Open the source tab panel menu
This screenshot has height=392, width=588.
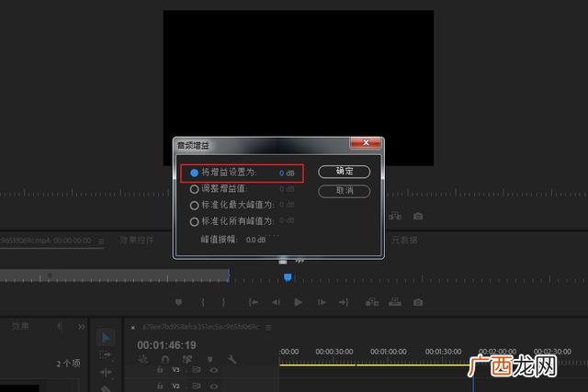(101, 241)
